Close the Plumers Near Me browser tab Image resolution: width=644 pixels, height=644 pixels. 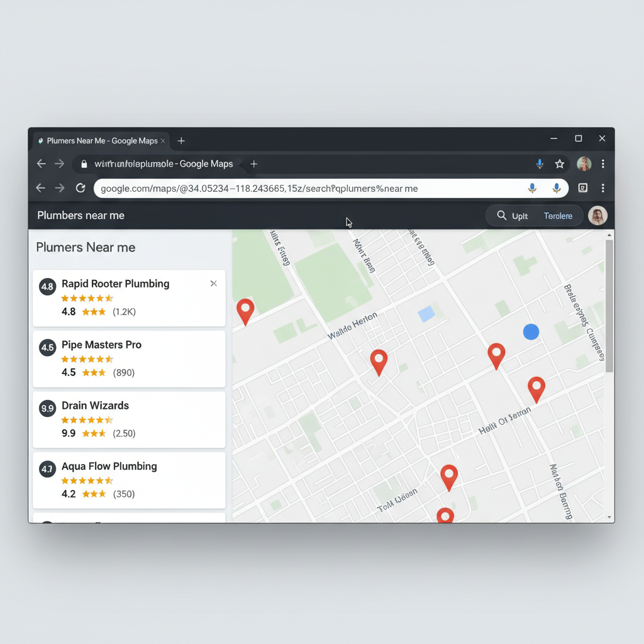point(163,141)
